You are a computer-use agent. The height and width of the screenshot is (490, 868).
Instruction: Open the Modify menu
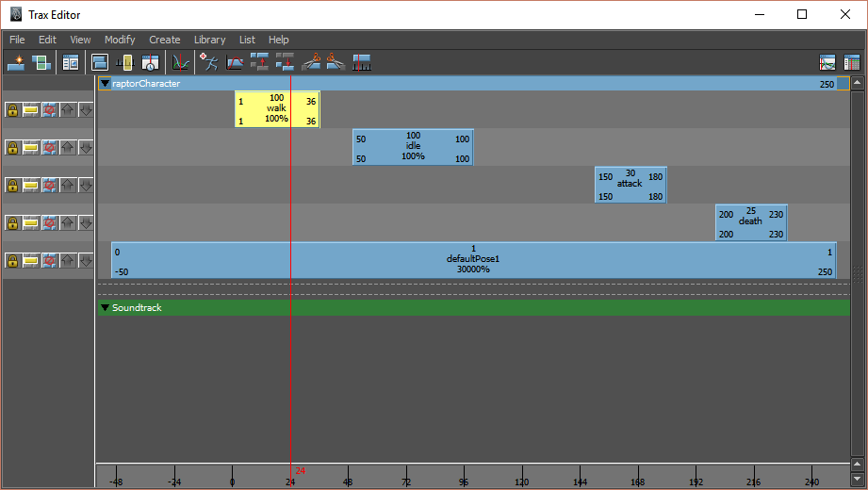coord(120,40)
